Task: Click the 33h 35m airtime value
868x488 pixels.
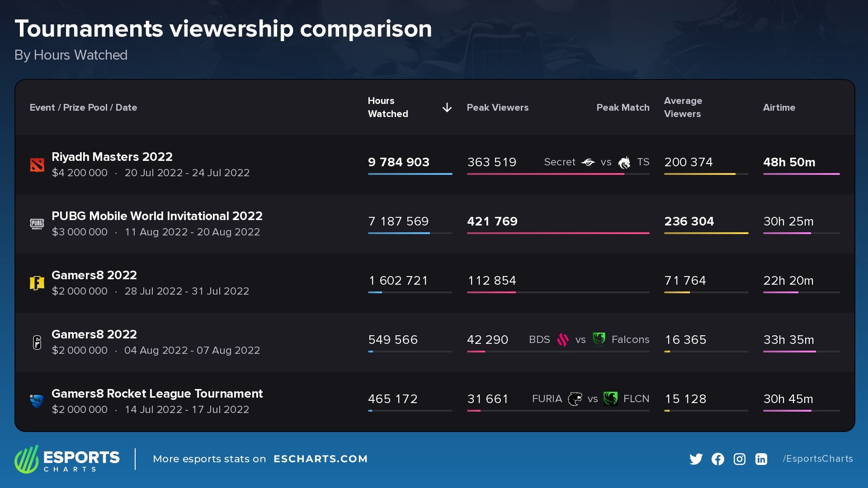Action: point(789,340)
